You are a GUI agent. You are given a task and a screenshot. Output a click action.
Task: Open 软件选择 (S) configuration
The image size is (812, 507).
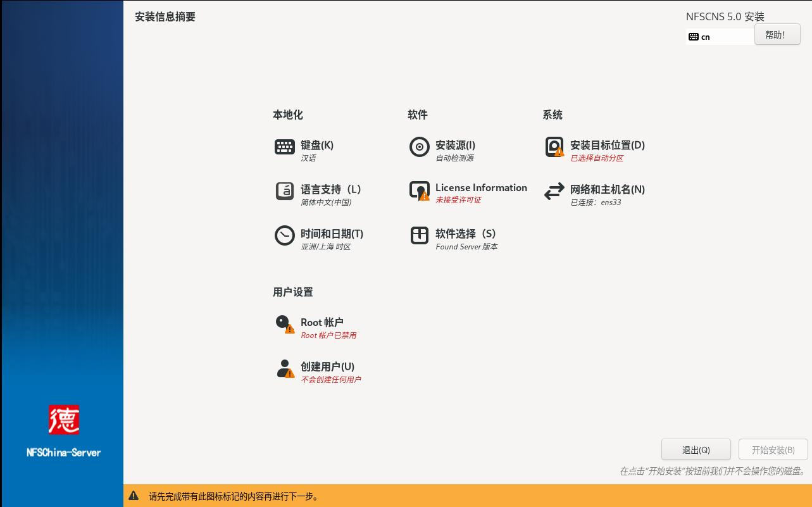(465, 234)
